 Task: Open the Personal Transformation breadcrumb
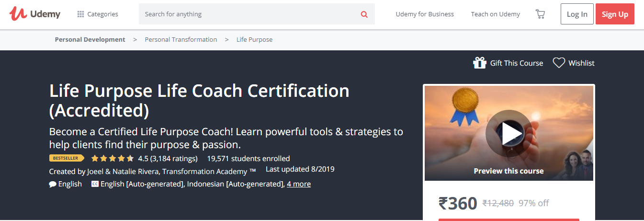(181, 40)
